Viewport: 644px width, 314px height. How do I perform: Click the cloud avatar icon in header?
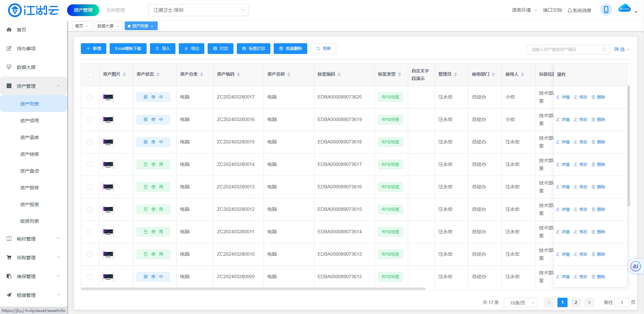[624, 9]
